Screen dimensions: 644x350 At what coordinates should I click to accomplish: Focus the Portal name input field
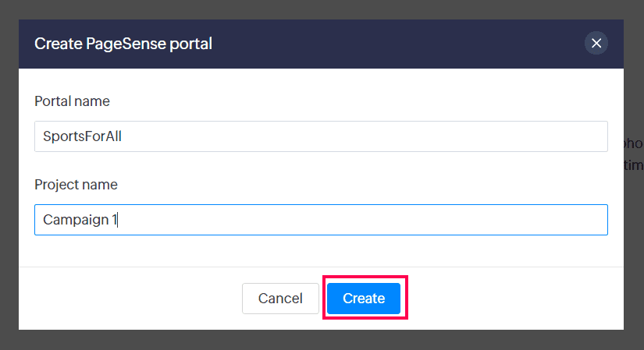click(321, 136)
